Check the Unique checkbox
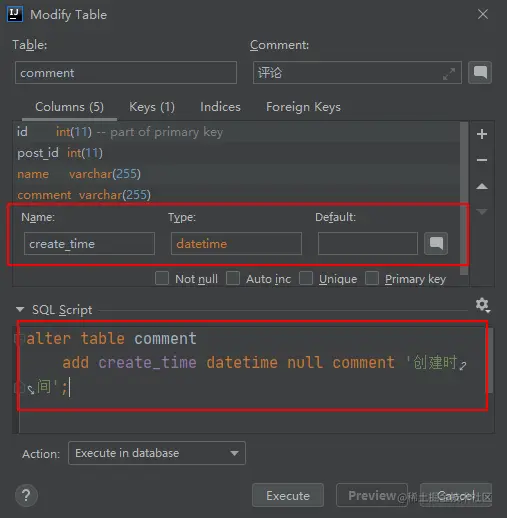Image resolution: width=507 pixels, height=518 pixels. coord(306,278)
